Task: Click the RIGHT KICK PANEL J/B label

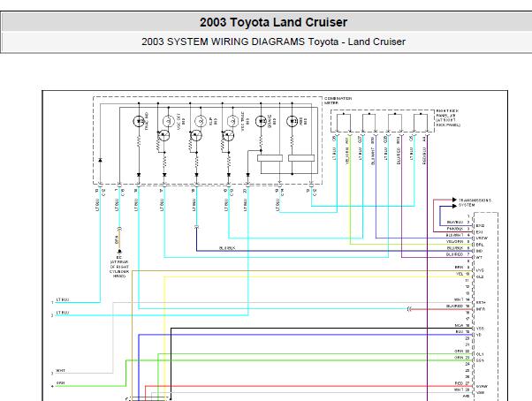Action: 448,118
